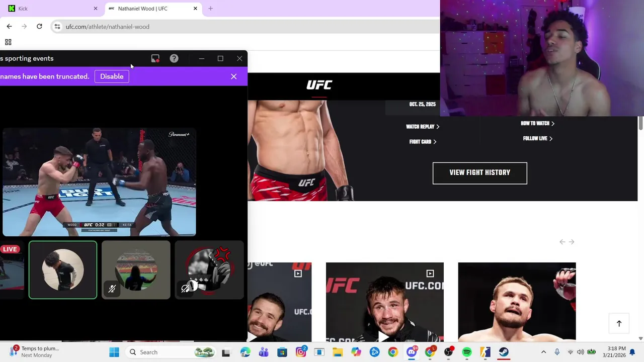Open Wi-Fi network settings in tray
Viewport: 644px width, 362px height.
coord(571,352)
